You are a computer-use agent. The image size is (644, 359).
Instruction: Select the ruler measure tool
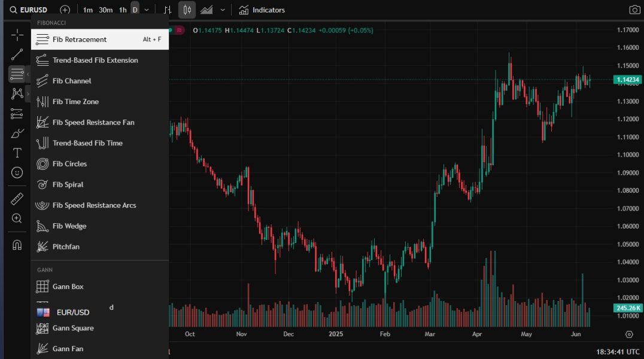pyautogui.click(x=17, y=199)
